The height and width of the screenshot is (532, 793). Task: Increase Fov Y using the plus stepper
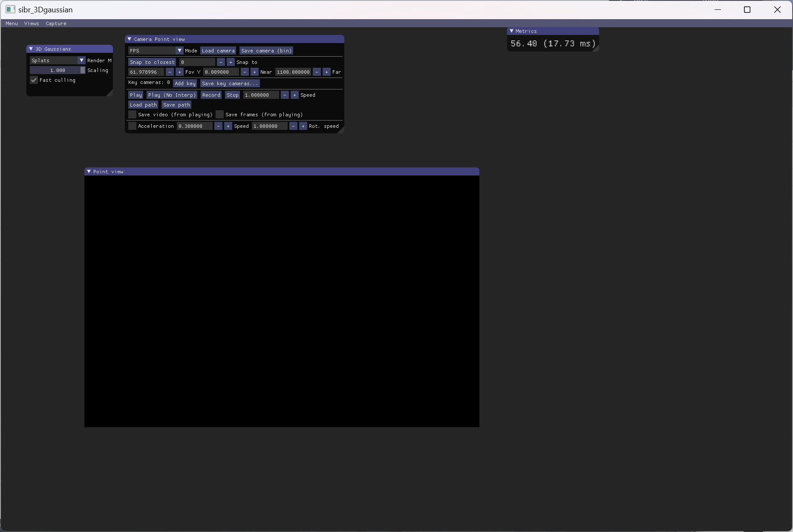[x=179, y=72]
